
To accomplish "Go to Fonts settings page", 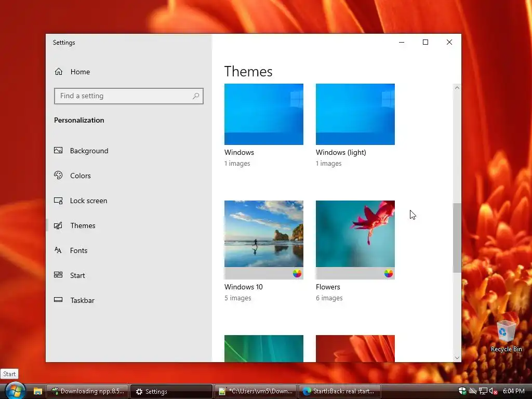I will click(129, 250).
